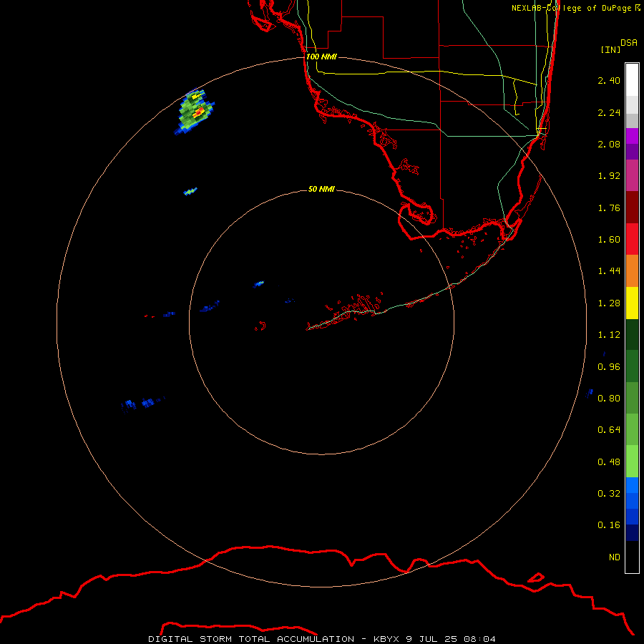Click the DSA product label
This screenshot has height=644, width=644.
(629, 43)
